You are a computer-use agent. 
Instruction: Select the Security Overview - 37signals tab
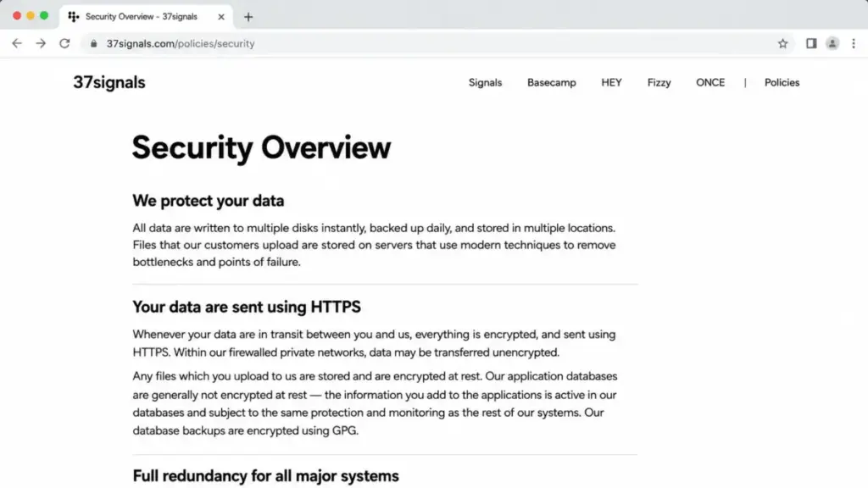pyautogui.click(x=146, y=17)
